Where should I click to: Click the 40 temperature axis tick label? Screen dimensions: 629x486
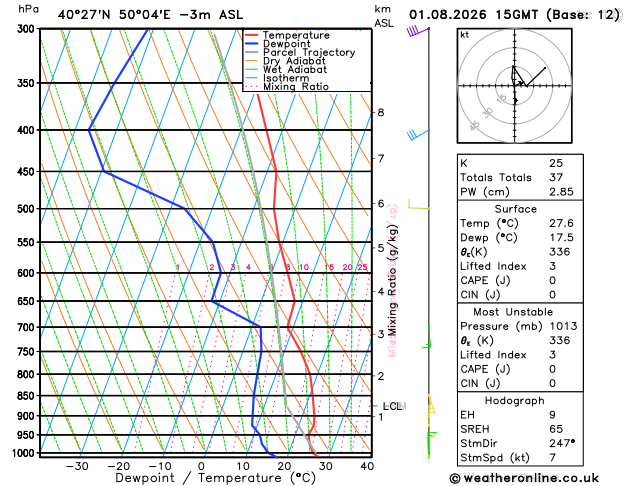(367, 466)
